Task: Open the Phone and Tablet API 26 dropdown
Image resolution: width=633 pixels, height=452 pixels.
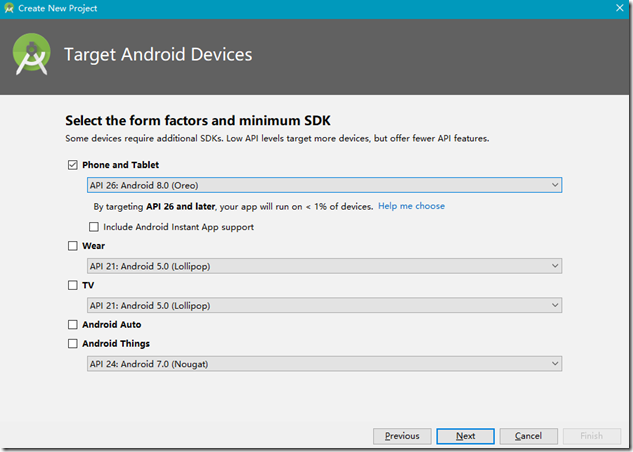Action: point(324,185)
